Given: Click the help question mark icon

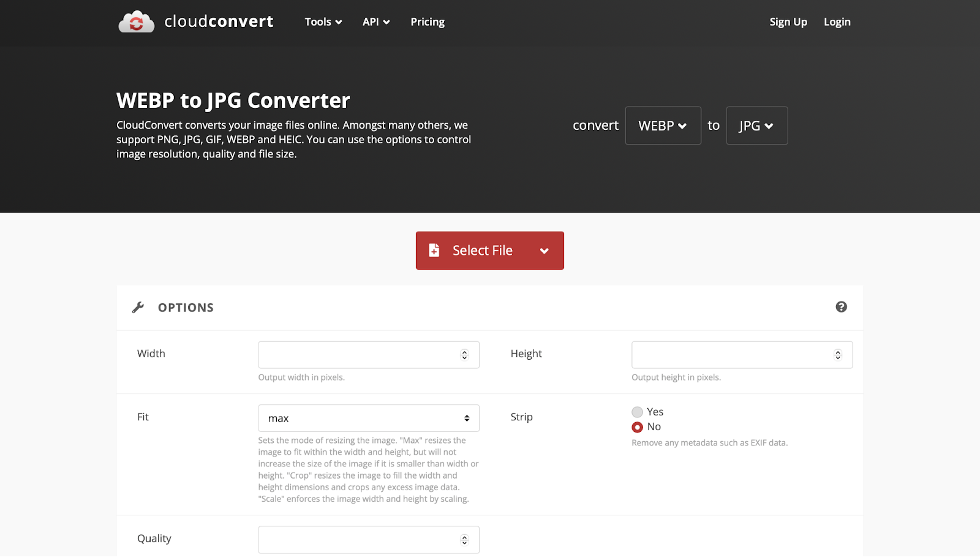Looking at the screenshot, I should tap(841, 307).
